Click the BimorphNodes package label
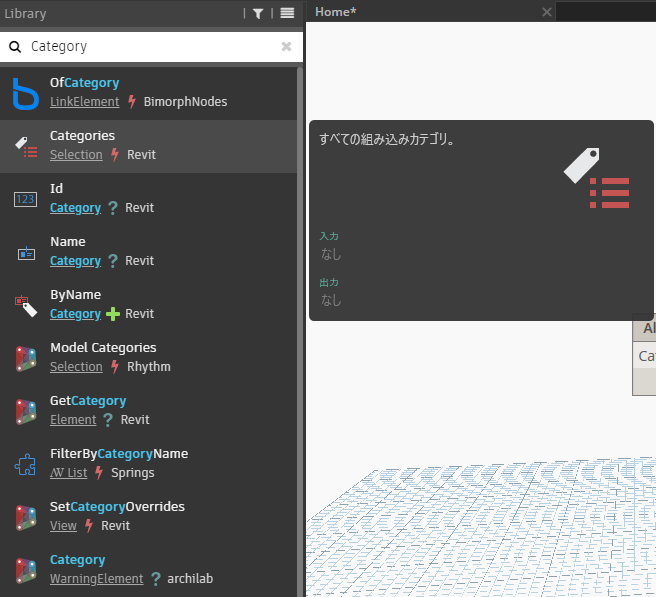 click(x=185, y=102)
